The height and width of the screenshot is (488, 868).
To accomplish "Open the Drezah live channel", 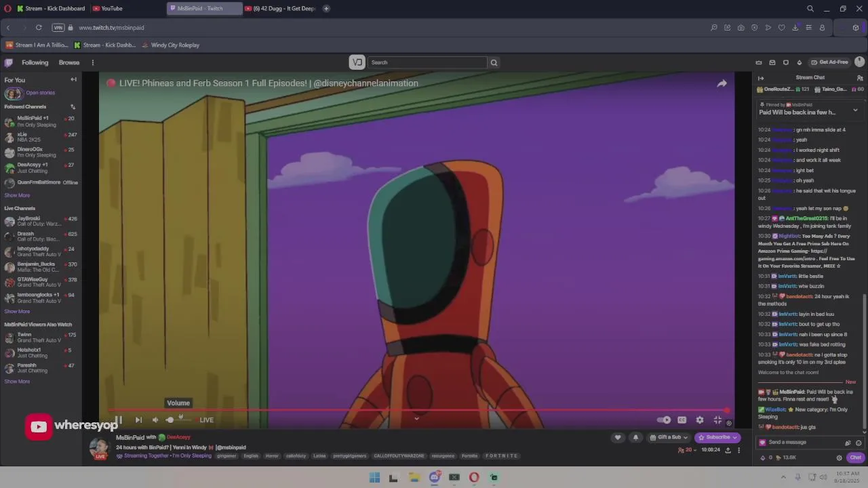I will 41,237.
